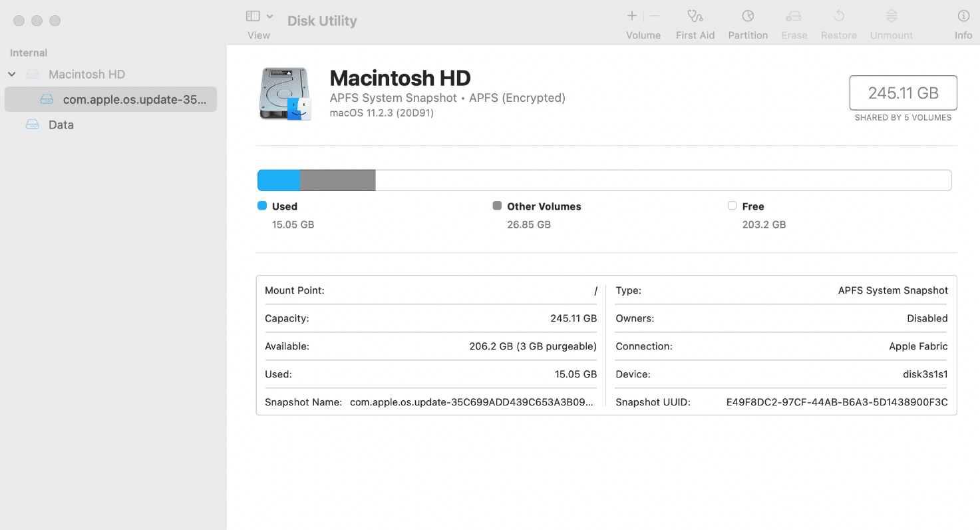Click the Free legend swatch
Viewport: 980px width, 530px height.
pyautogui.click(x=732, y=206)
